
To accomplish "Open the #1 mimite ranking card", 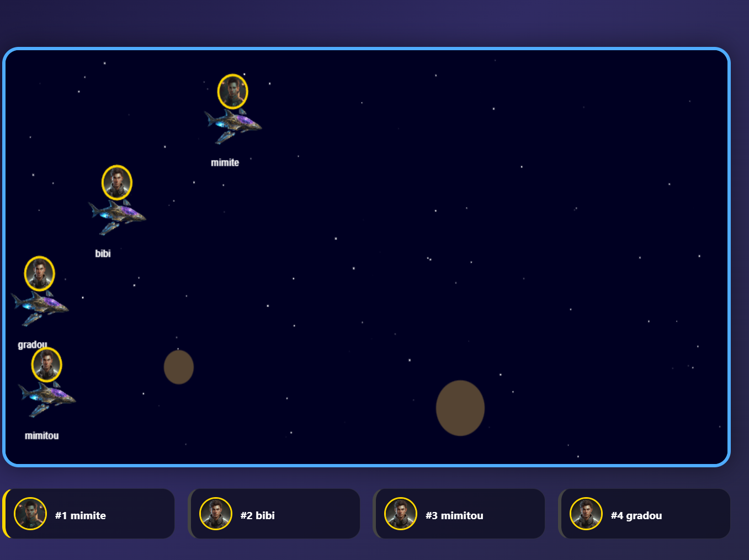I will click(x=89, y=514).
